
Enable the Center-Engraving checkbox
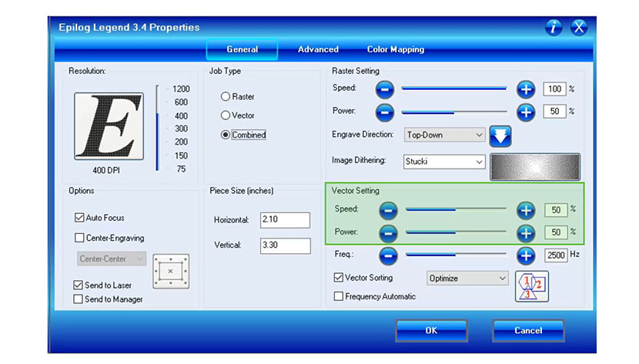pyautogui.click(x=79, y=238)
